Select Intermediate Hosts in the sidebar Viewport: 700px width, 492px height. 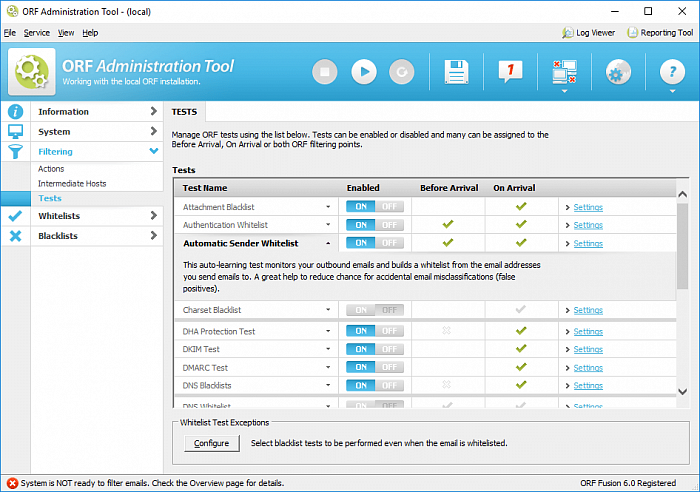tap(72, 184)
